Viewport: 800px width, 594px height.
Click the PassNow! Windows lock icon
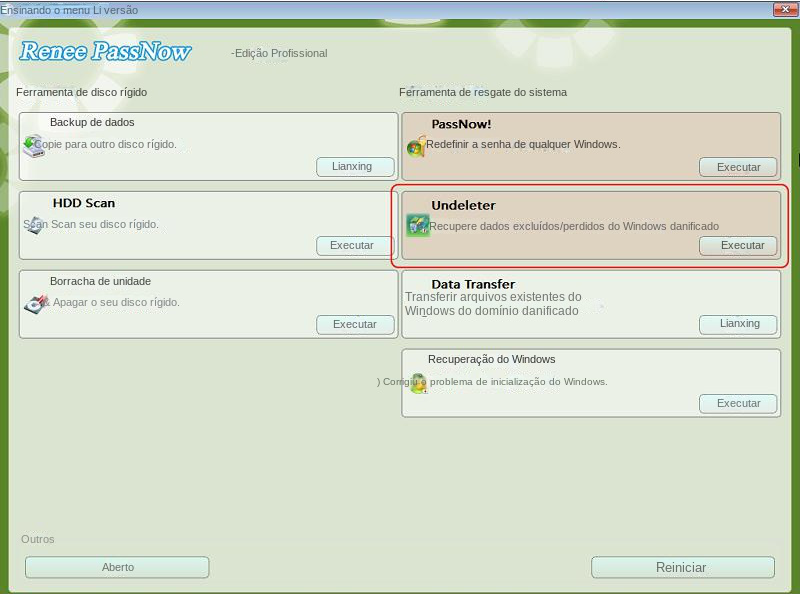coord(416,147)
